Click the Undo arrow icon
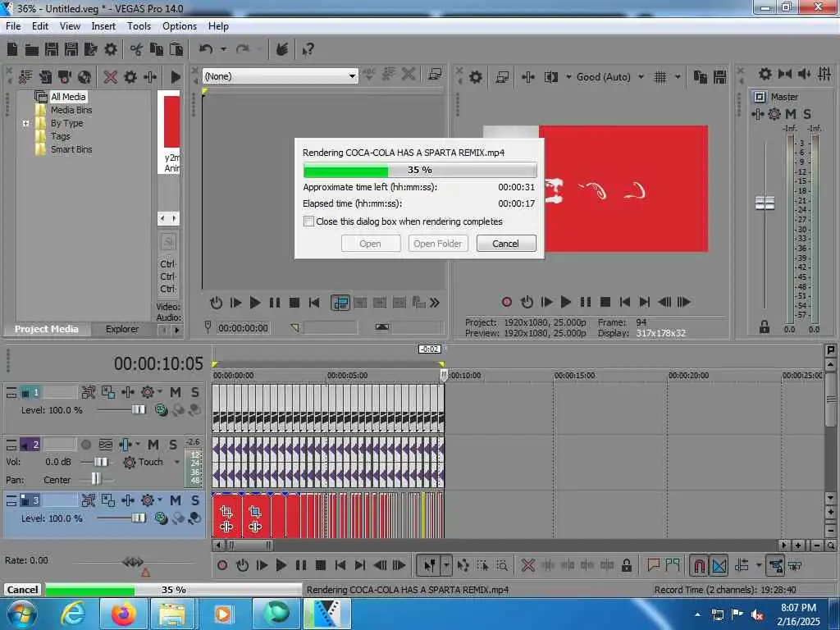The height and width of the screenshot is (630, 840). (x=206, y=50)
